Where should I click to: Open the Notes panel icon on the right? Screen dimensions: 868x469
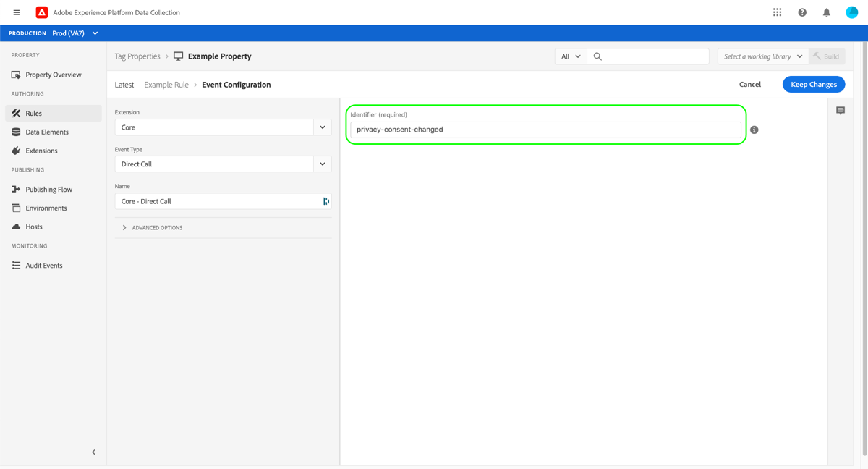[840, 110]
